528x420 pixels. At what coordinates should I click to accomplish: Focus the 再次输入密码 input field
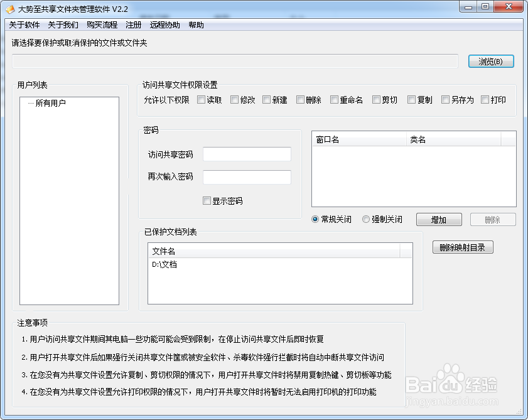click(x=247, y=177)
